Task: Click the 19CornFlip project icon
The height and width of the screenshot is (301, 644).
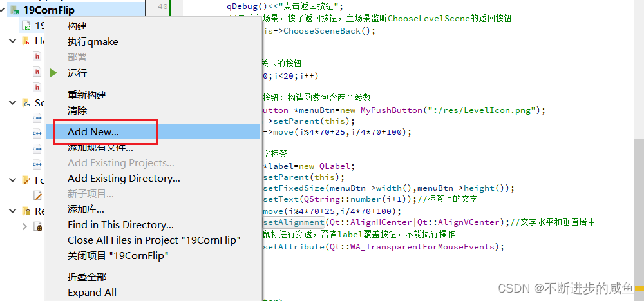Action: [15, 10]
